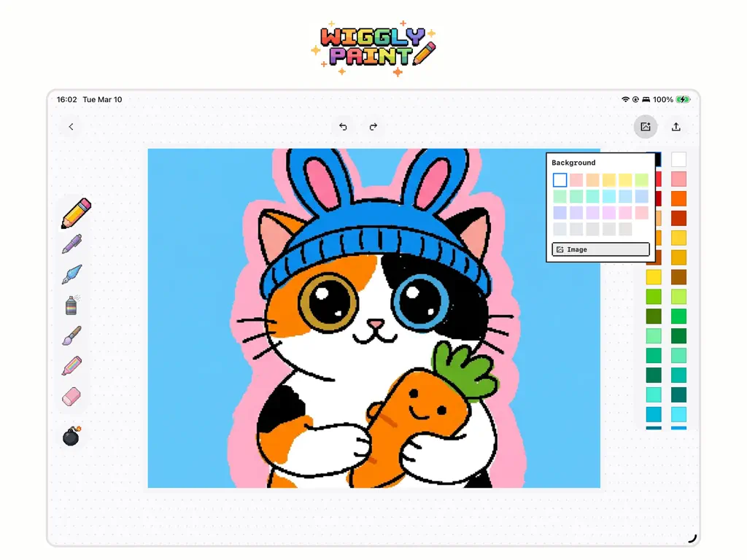Close the Background panel via its toolbar icon

tap(646, 127)
